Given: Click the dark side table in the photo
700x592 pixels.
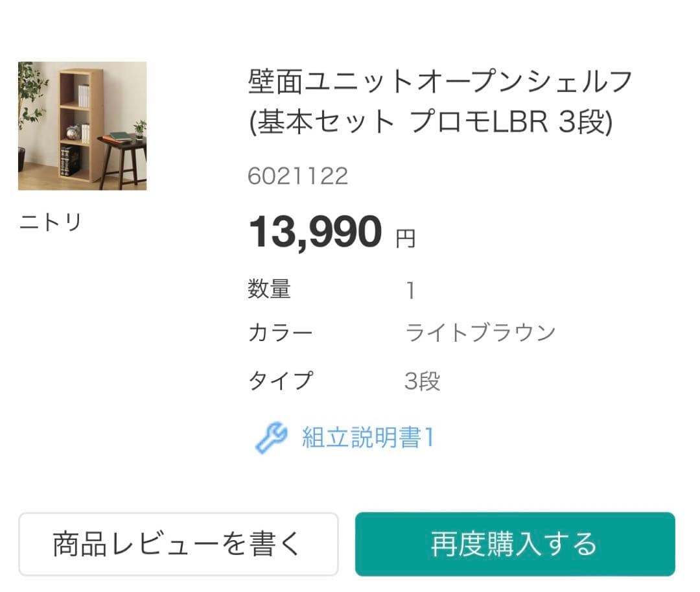Looking at the screenshot, I should [123, 159].
